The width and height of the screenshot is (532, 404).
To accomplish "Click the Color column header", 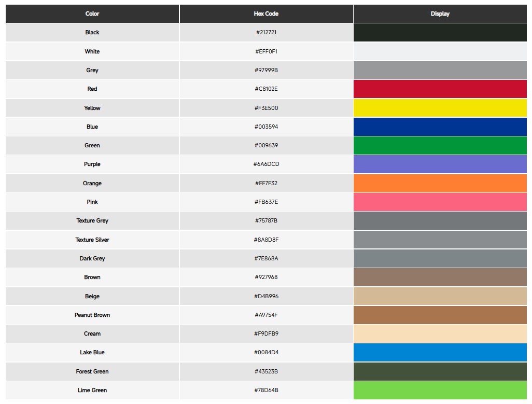I will click(x=92, y=14).
